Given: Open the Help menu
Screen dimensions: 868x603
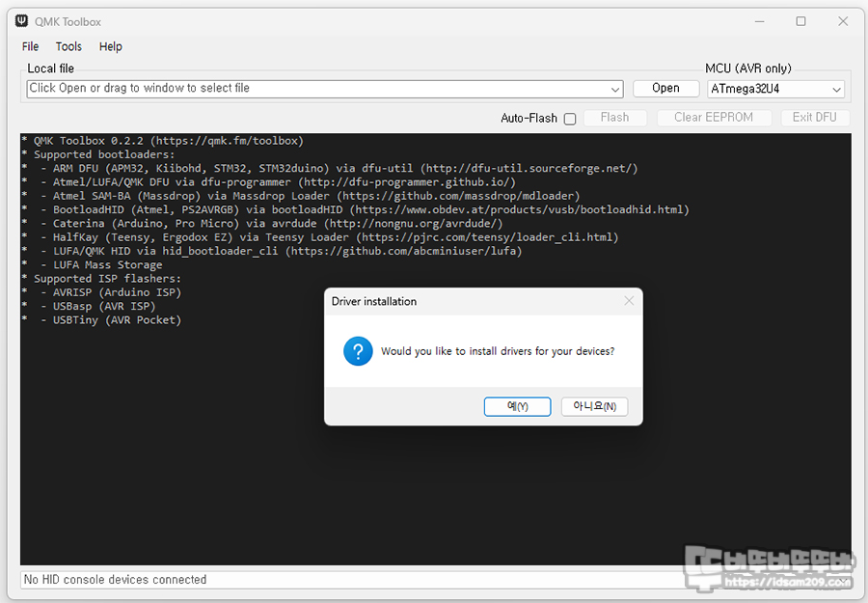Looking at the screenshot, I should (x=111, y=46).
